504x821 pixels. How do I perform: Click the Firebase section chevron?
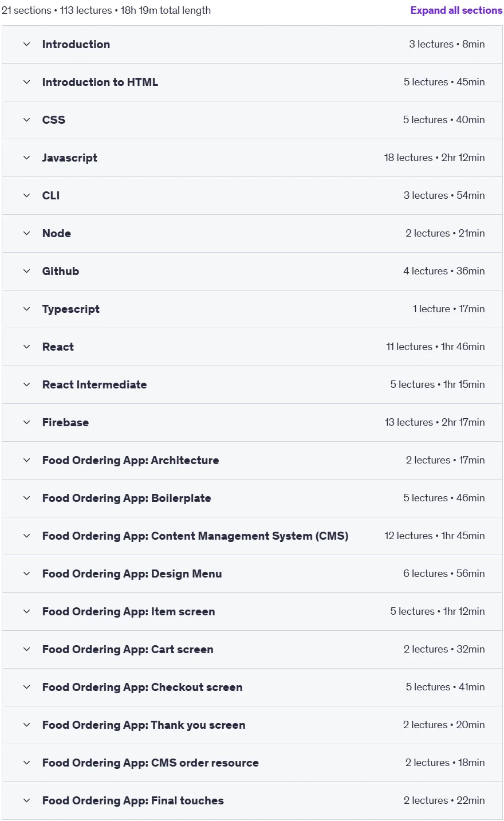[26, 422]
